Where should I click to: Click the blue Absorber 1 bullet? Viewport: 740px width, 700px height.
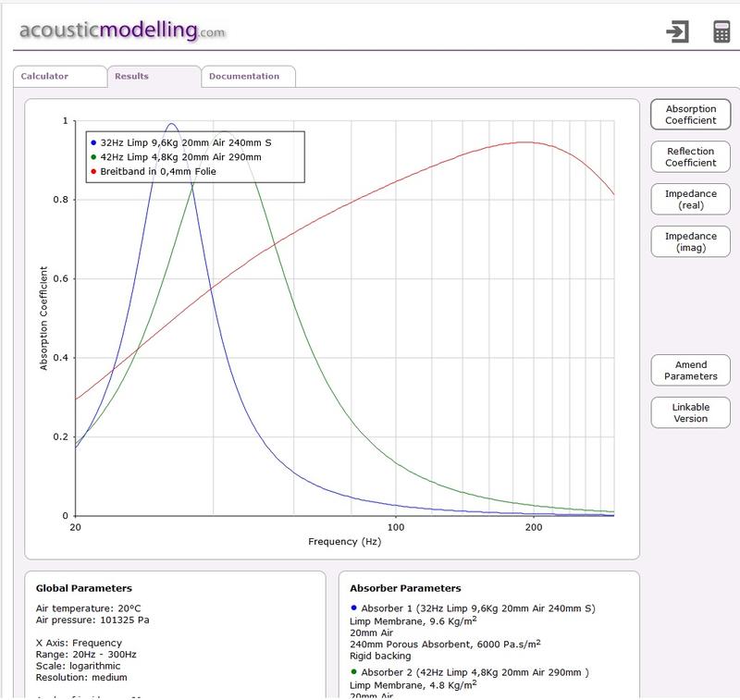(x=354, y=608)
